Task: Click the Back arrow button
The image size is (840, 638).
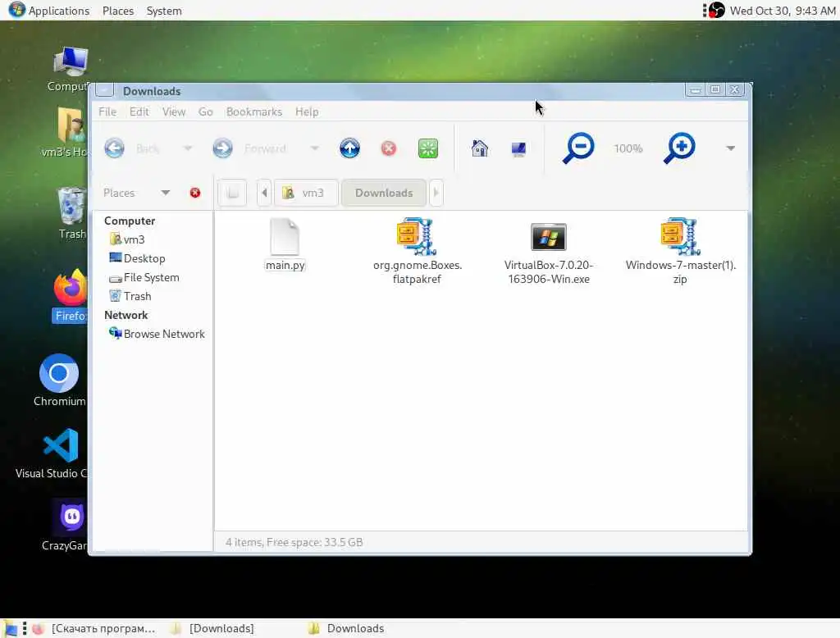Action: click(114, 148)
